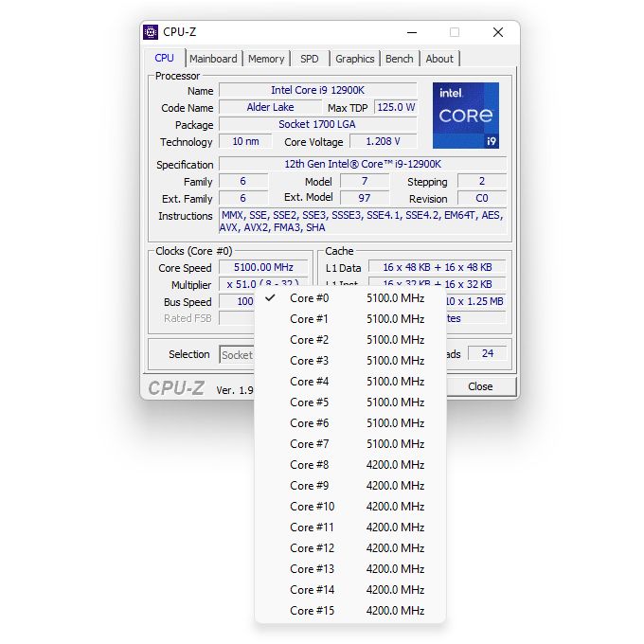Go to the Graphics tab
The image size is (644, 644).
[355, 59]
